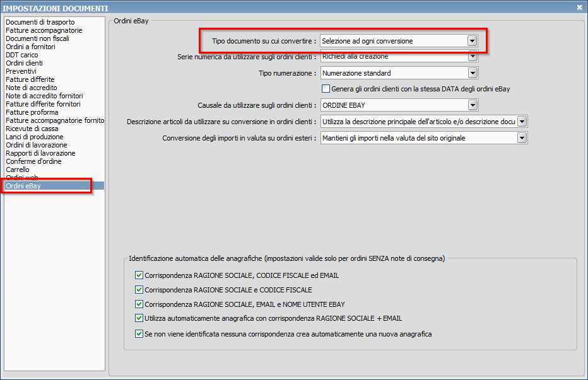Toggle RAGIONE SOCIALE e CODICE FISCALE checkbox
This screenshot has width=588, height=380.
point(139,290)
